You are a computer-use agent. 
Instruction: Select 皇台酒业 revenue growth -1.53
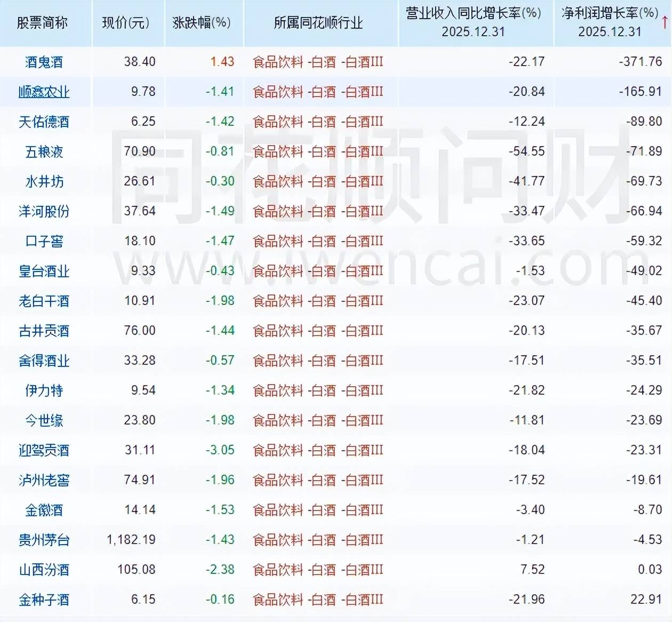530,271
